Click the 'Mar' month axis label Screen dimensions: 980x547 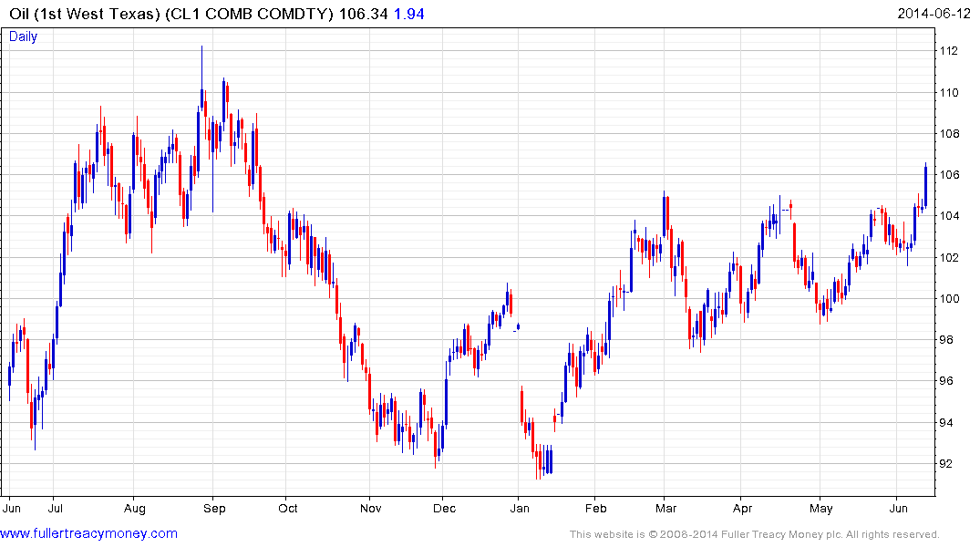point(665,508)
